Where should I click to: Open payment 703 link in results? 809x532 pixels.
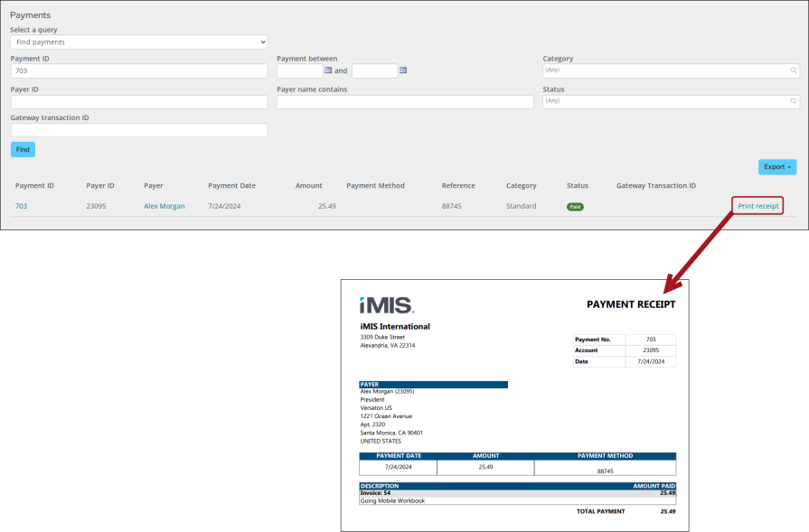[x=21, y=206]
